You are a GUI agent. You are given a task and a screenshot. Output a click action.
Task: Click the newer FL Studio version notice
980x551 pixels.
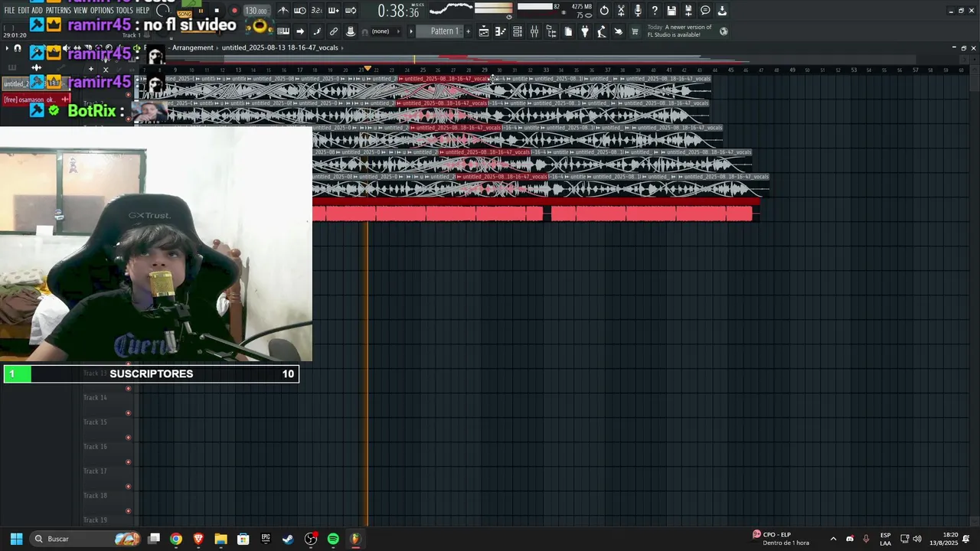pos(680,31)
